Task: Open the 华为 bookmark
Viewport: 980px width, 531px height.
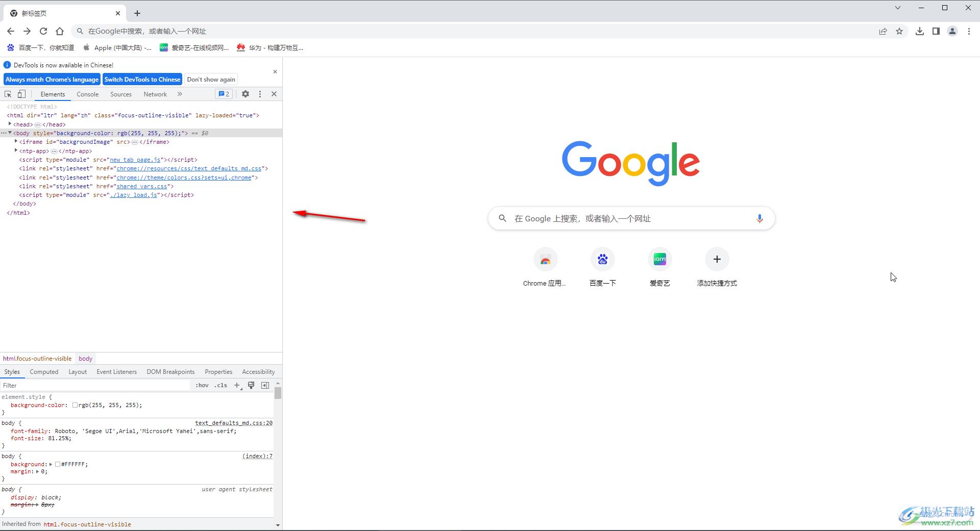Action: [x=270, y=47]
